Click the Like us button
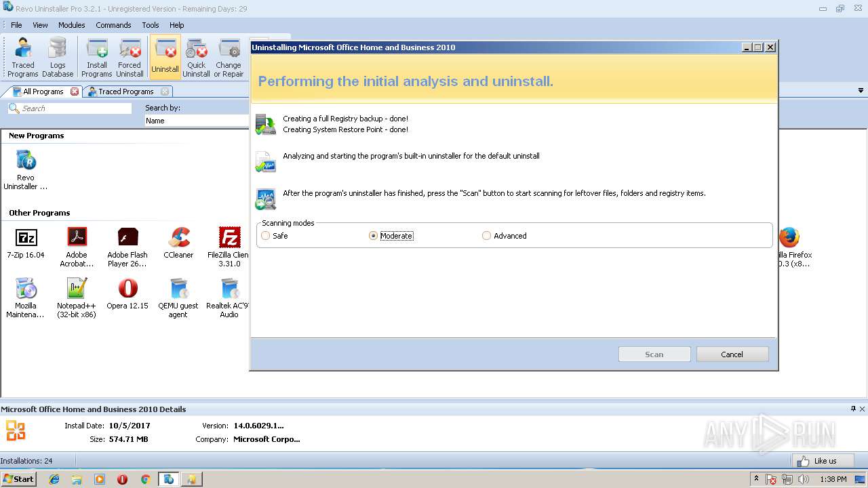The height and width of the screenshot is (488, 868). pyautogui.click(x=823, y=461)
